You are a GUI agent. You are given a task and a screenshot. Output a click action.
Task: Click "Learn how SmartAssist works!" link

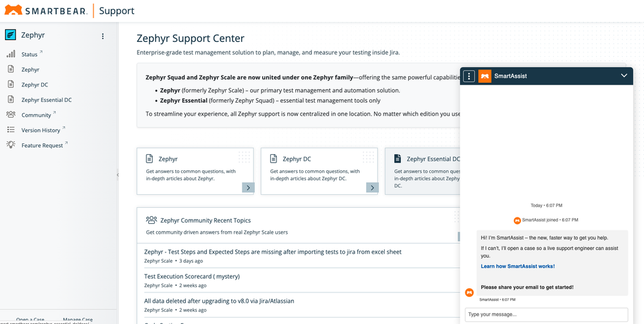(x=518, y=266)
